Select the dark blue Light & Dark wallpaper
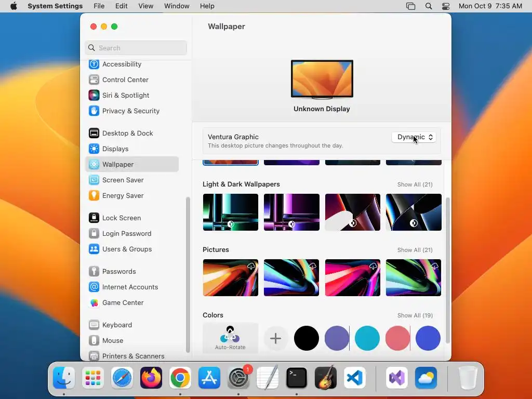This screenshot has width=532, height=399. [x=414, y=212]
